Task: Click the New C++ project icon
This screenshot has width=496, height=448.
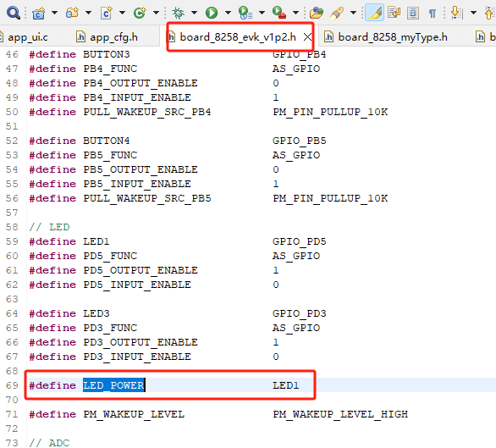Action: [x=38, y=13]
